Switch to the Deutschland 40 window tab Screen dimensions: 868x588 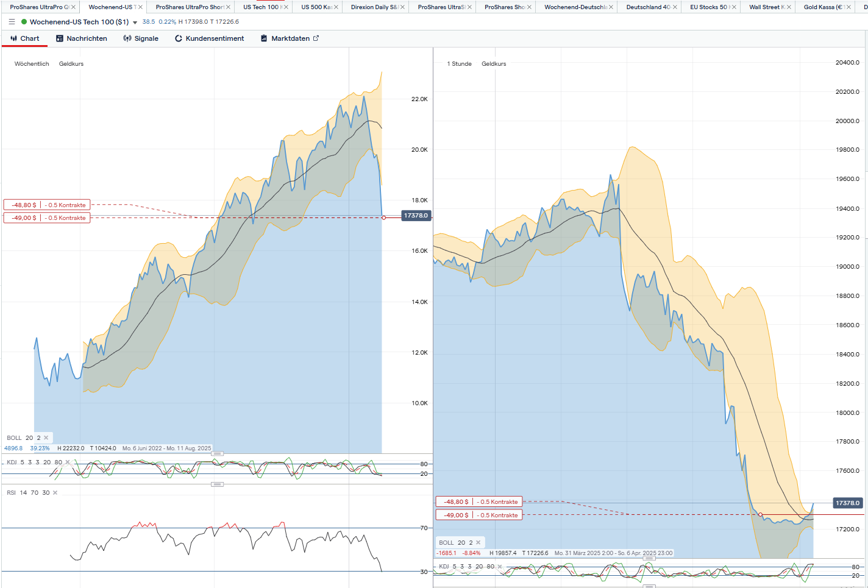coord(648,7)
